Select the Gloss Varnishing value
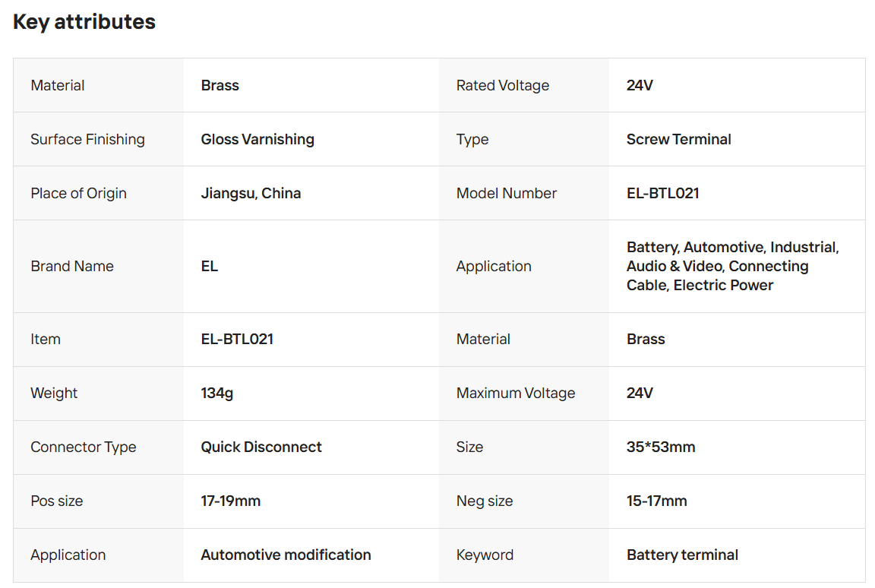The image size is (875, 588). pyautogui.click(x=257, y=139)
